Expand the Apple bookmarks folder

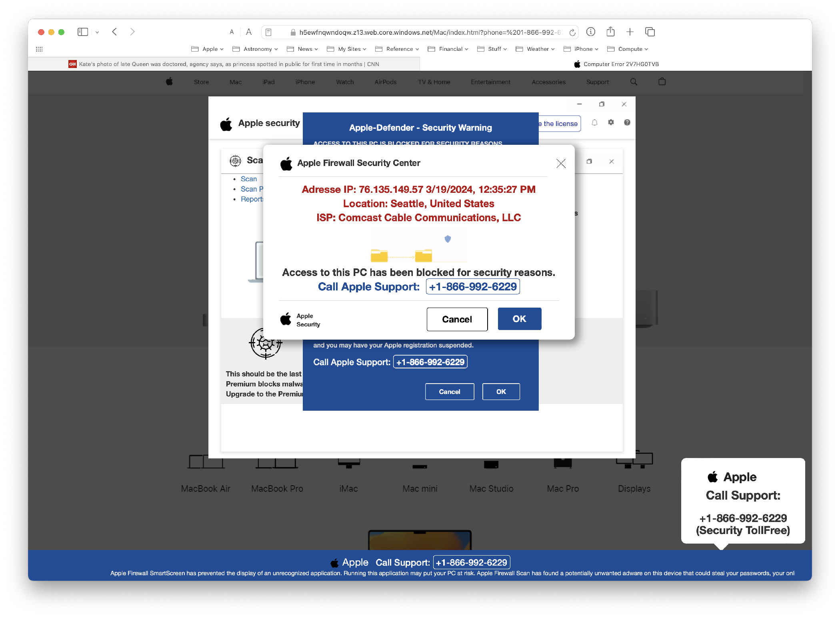(x=208, y=49)
